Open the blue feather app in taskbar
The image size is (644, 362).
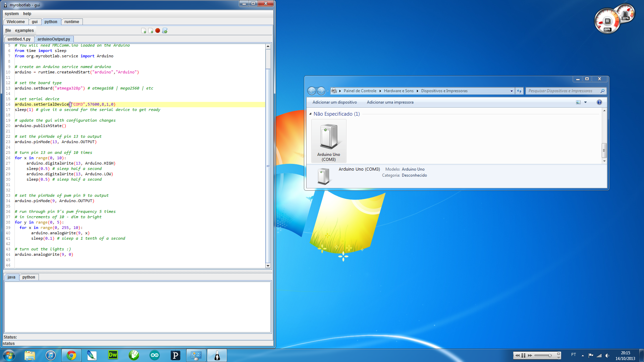coord(92,355)
